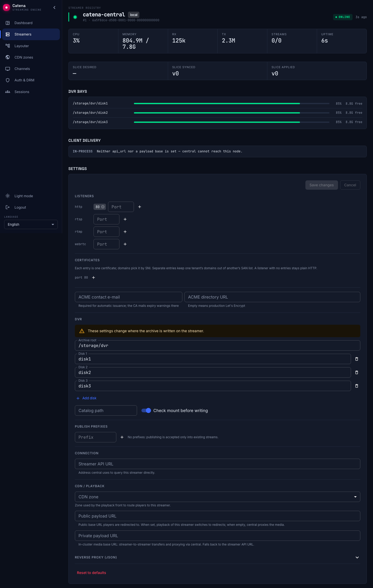Click the streamer UUID text
This screenshot has width=373, height=588.
(126, 20)
